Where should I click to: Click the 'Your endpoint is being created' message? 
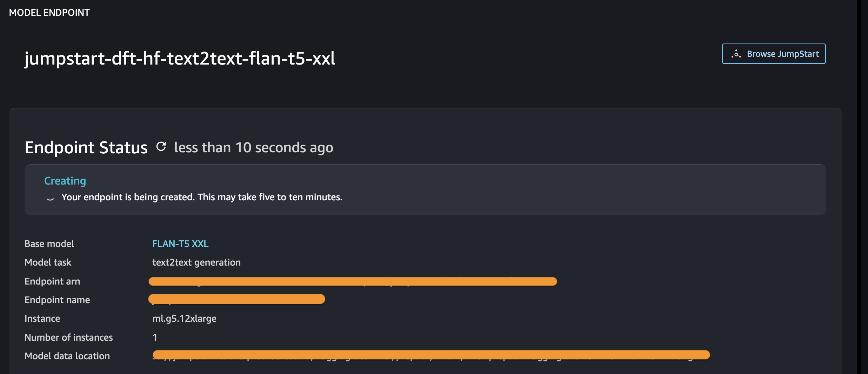[x=202, y=197]
